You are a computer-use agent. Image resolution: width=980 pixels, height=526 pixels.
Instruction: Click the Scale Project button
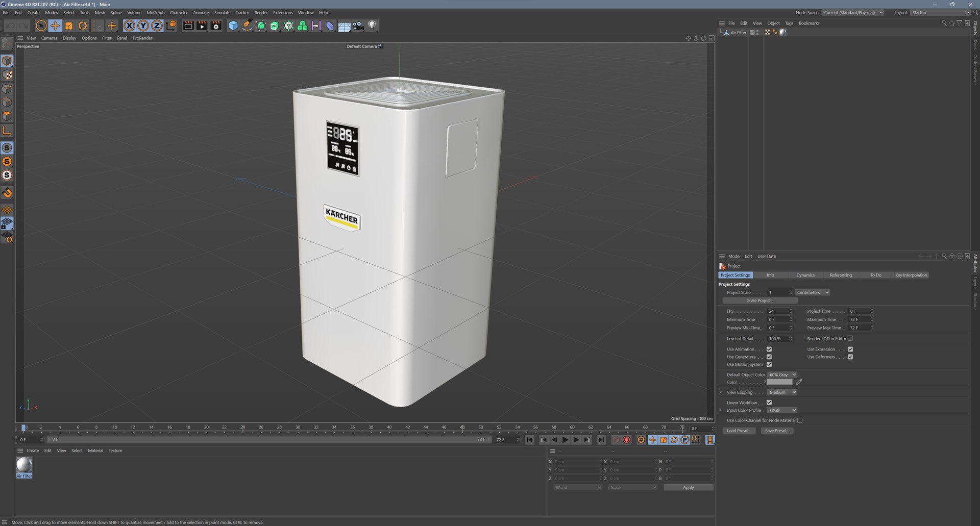click(x=760, y=301)
